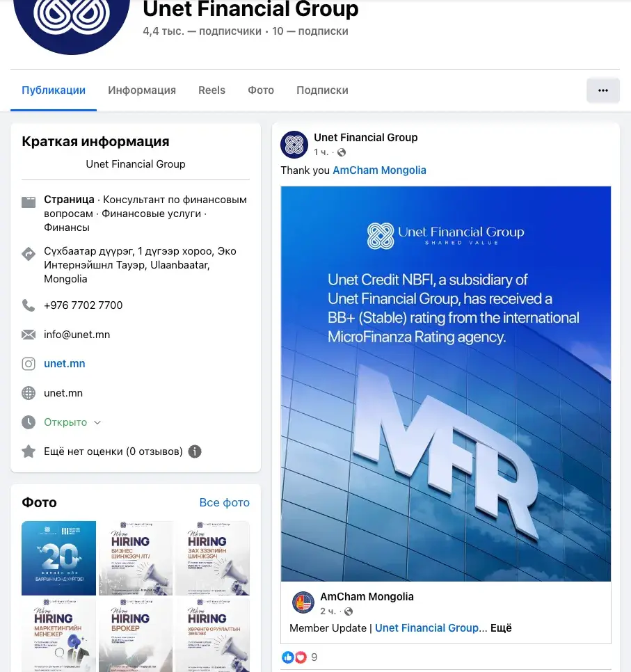Open the AmCham Mongolia shared post author name

[x=367, y=597]
